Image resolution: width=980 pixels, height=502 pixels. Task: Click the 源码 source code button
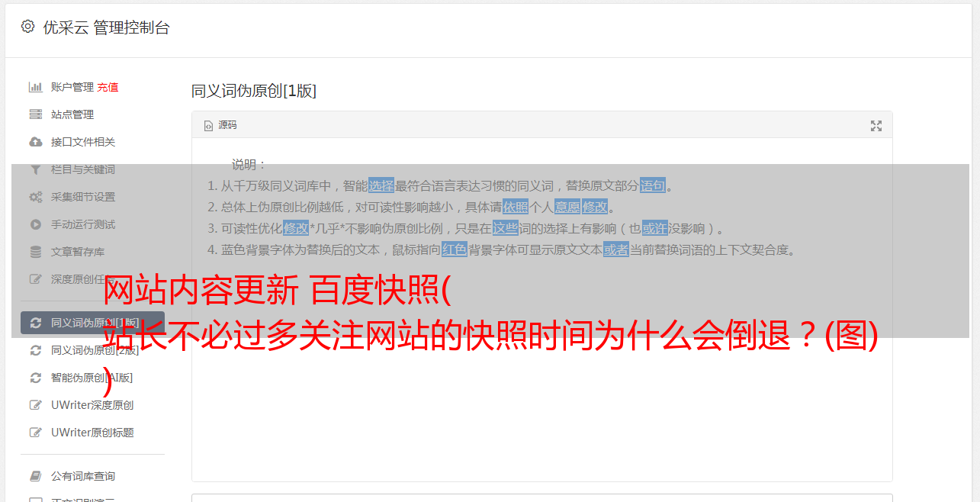click(220, 125)
